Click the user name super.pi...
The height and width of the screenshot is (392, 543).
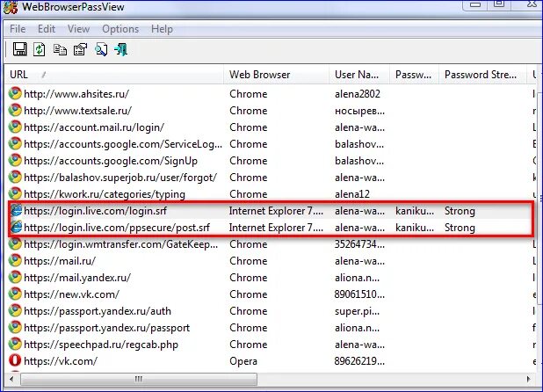point(357,311)
